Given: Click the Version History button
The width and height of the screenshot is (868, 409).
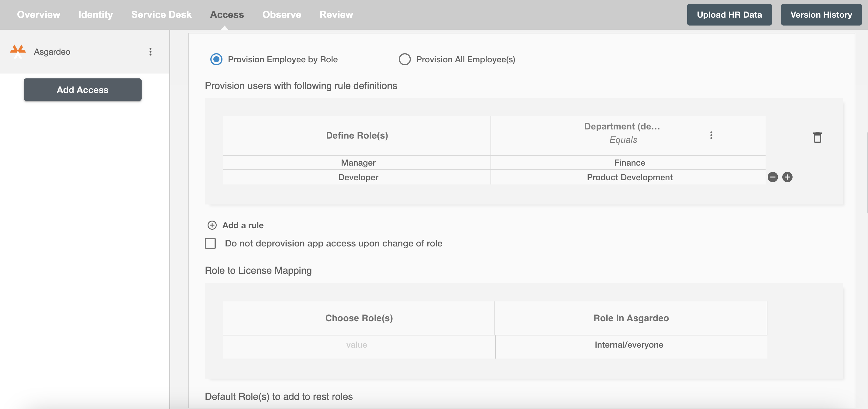Looking at the screenshot, I should (x=821, y=14).
